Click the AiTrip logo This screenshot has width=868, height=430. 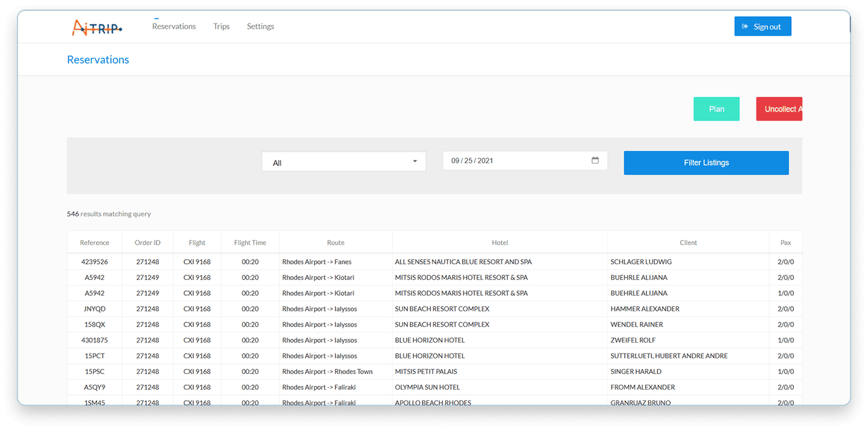[x=97, y=27]
